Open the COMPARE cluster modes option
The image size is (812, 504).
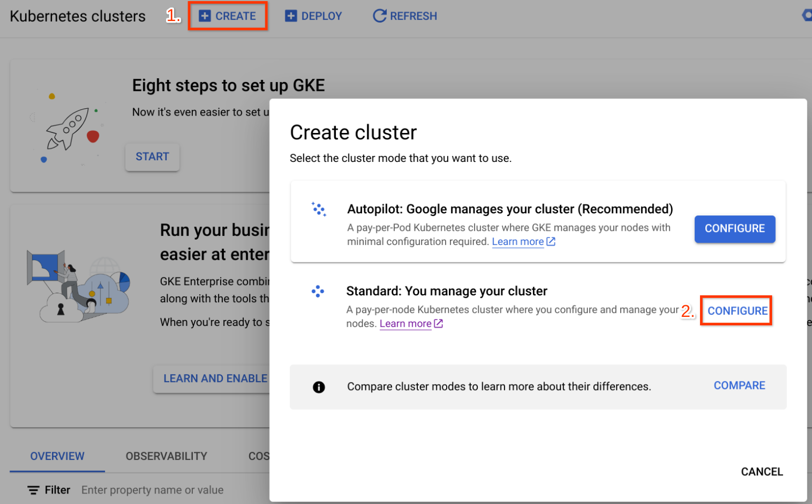(x=739, y=386)
